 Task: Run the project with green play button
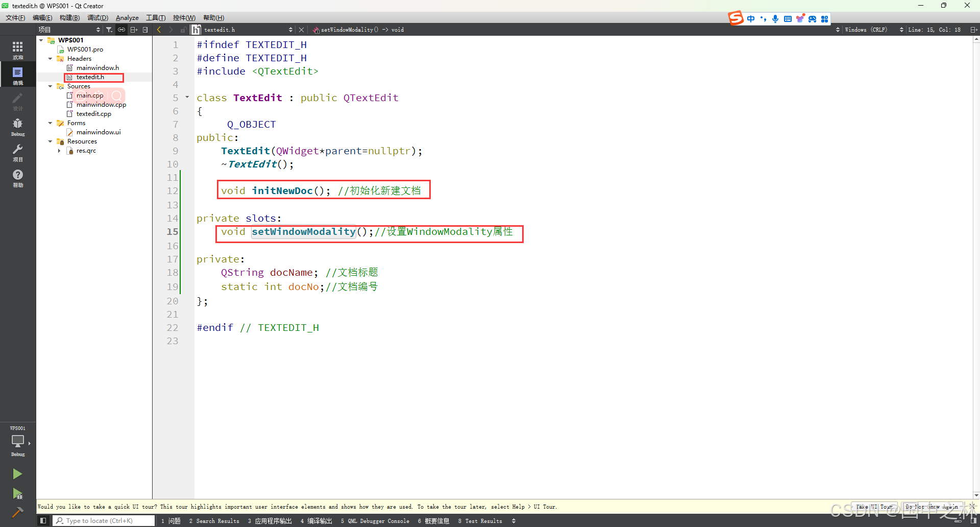pyautogui.click(x=17, y=474)
